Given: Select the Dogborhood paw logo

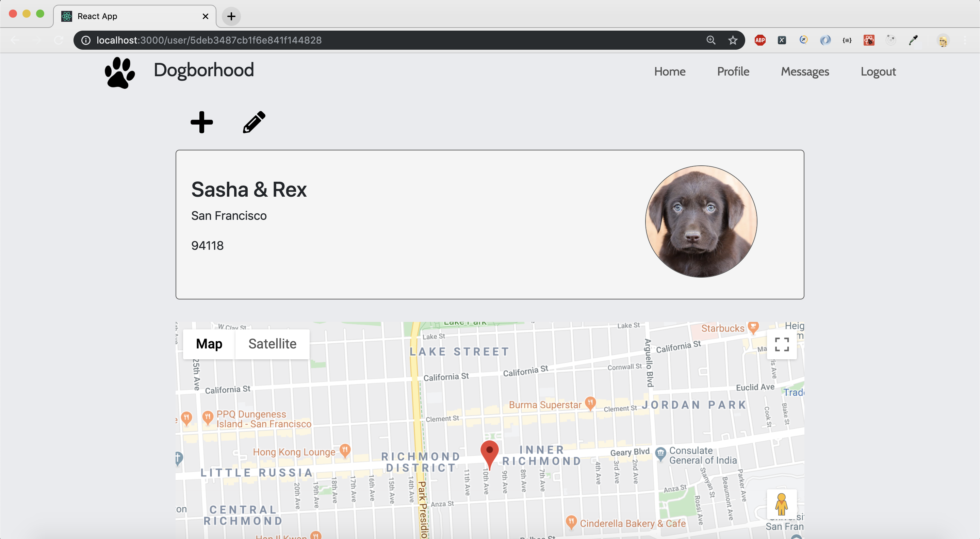Looking at the screenshot, I should tap(119, 72).
